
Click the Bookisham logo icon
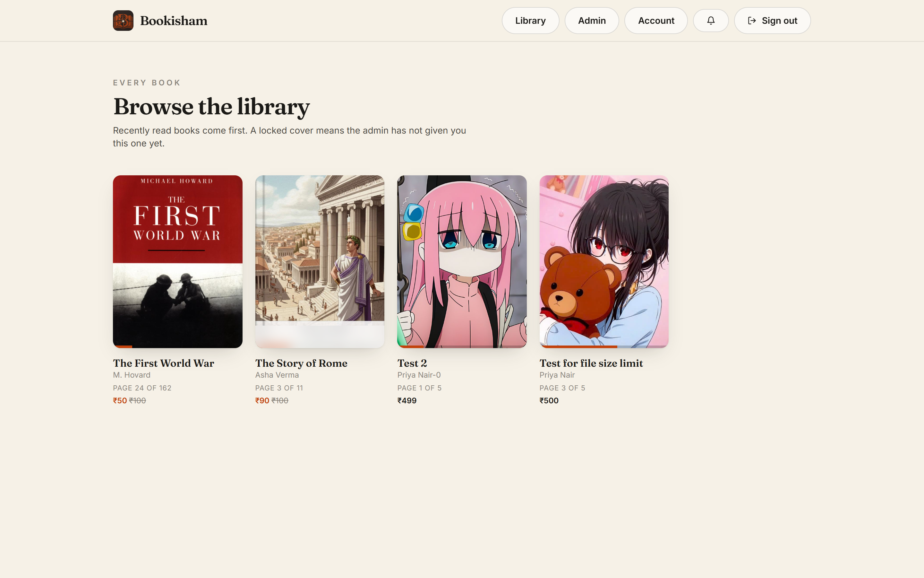pyautogui.click(x=123, y=21)
